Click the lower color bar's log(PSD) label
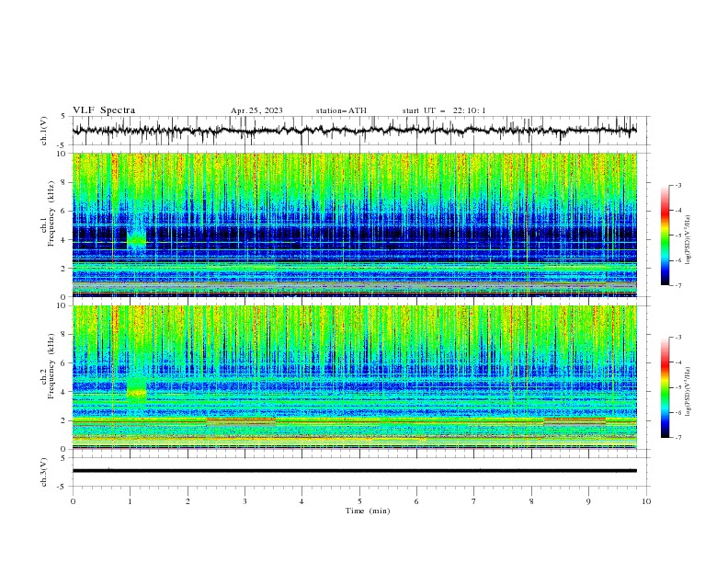 click(x=688, y=392)
